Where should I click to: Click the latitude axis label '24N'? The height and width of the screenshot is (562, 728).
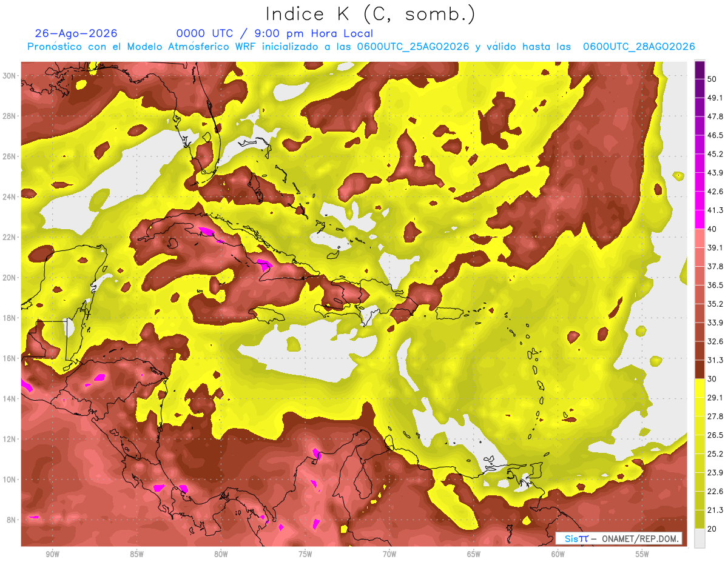[x=10, y=196]
